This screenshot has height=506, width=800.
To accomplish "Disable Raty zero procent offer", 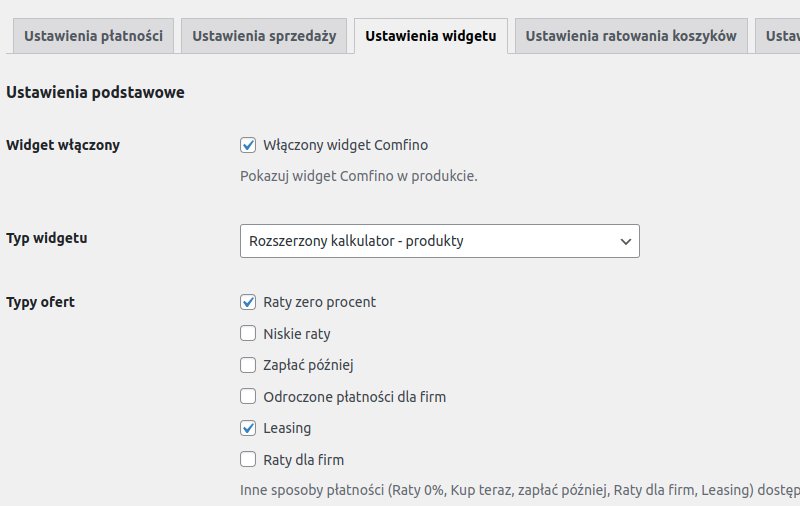I will point(248,302).
